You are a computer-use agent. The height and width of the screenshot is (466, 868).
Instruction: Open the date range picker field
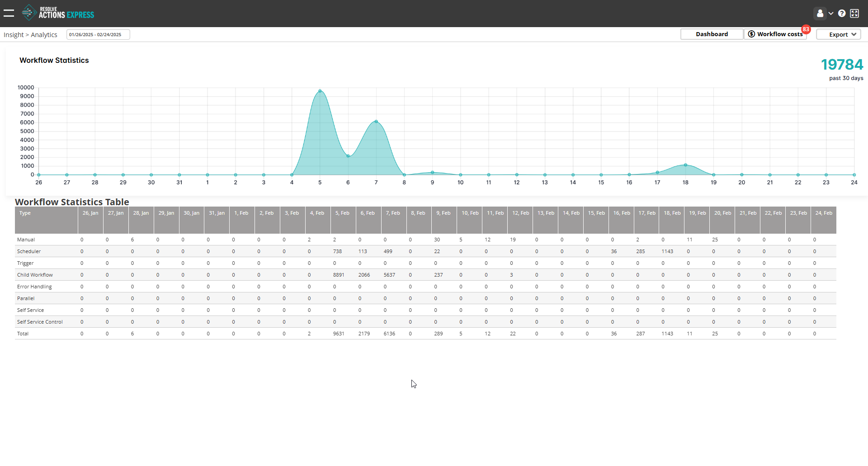[x=98, y=34]
